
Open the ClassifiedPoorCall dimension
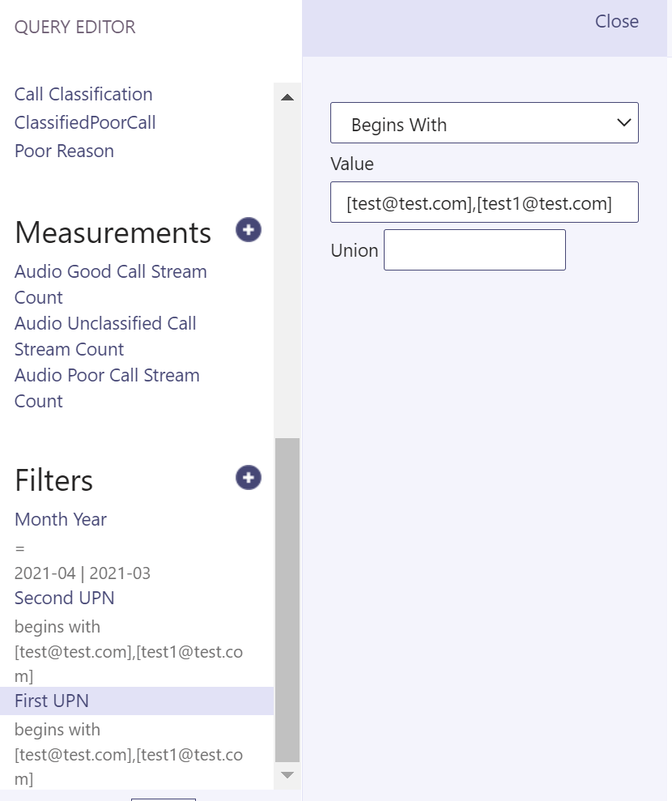click(x=84, y=123)
